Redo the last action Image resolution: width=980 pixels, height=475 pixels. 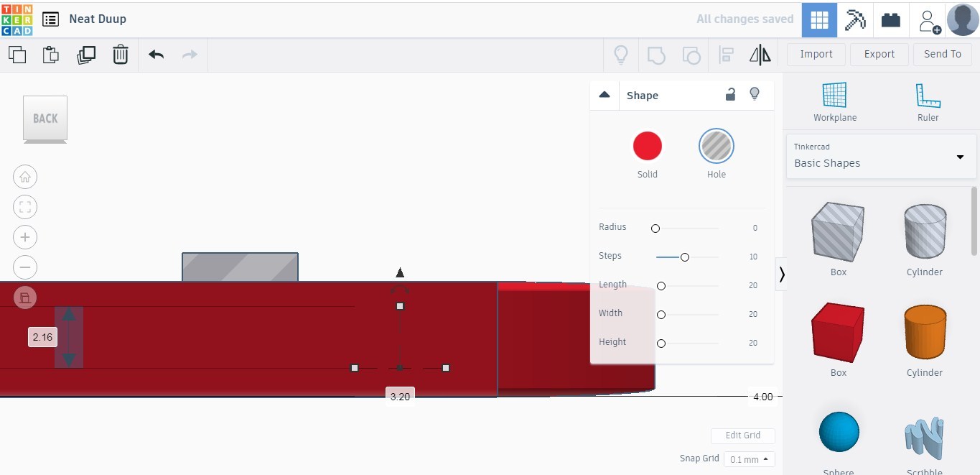pyautogui.click(x=190, y=55)
